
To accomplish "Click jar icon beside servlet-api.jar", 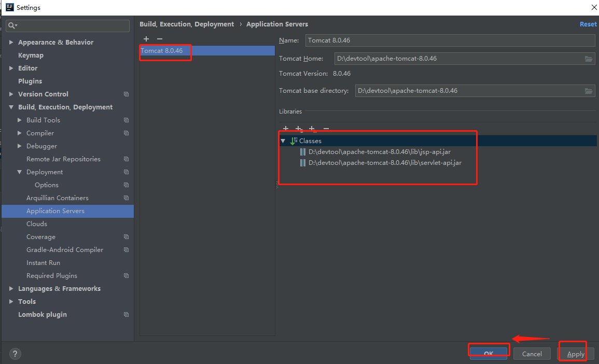I will pyautogui.click(x=302, y=163).
